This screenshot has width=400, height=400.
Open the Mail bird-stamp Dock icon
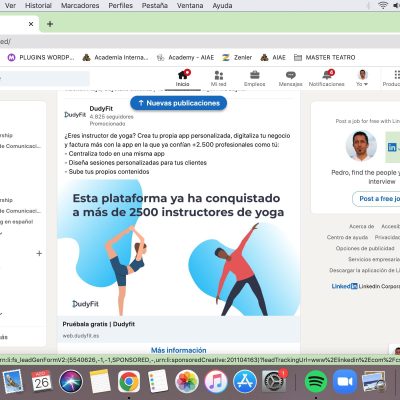tap(13, 381)
